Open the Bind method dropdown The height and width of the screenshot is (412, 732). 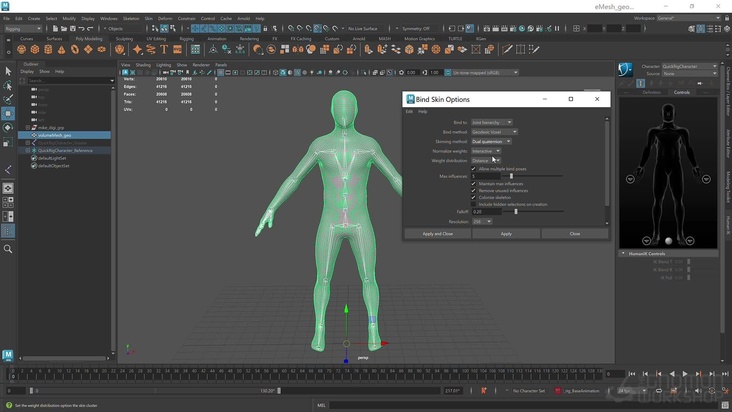[x=494, y=132]
